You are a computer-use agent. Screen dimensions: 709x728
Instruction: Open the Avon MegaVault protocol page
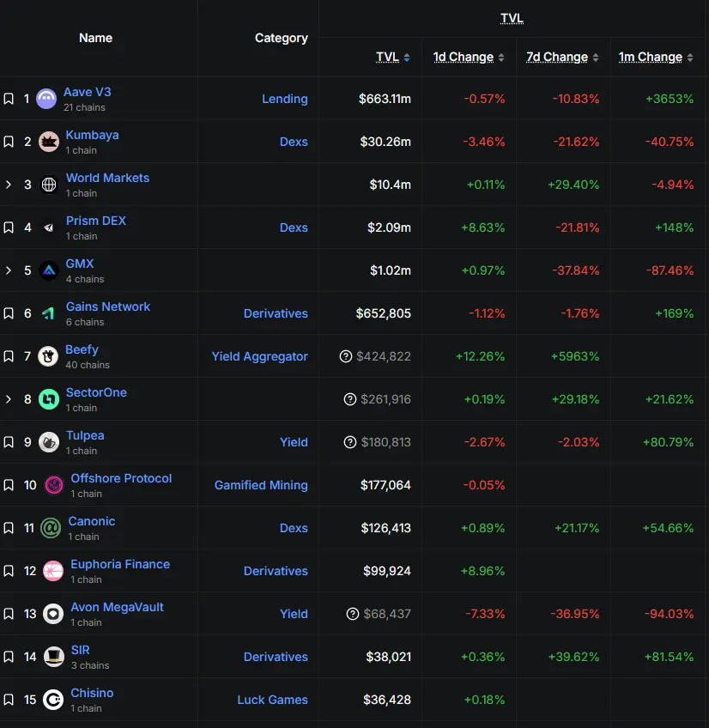117,607
